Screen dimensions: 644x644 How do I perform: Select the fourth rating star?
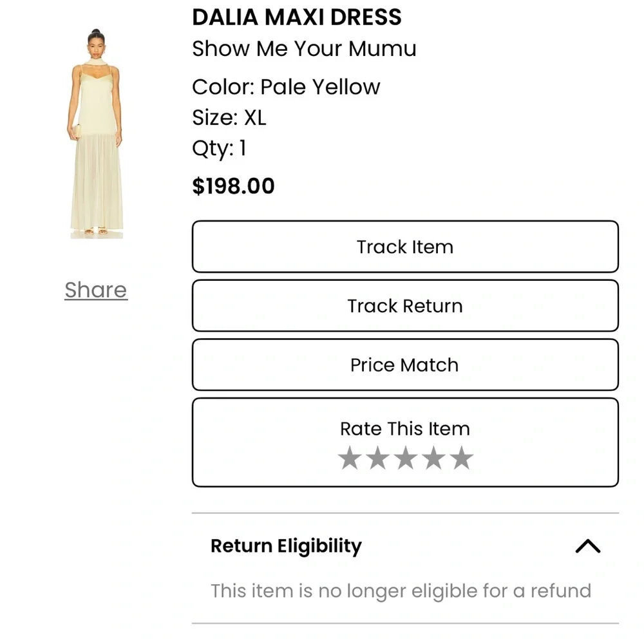(x=432, y=458)
